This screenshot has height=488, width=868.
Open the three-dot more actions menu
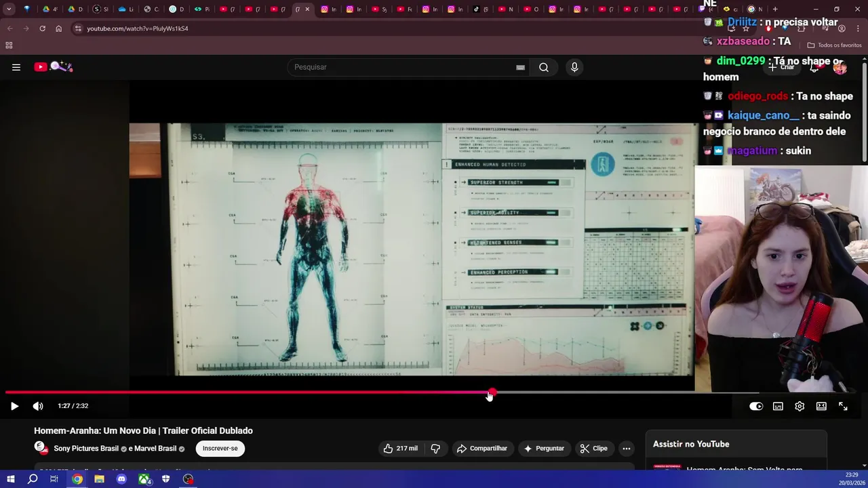coord(627,448)
